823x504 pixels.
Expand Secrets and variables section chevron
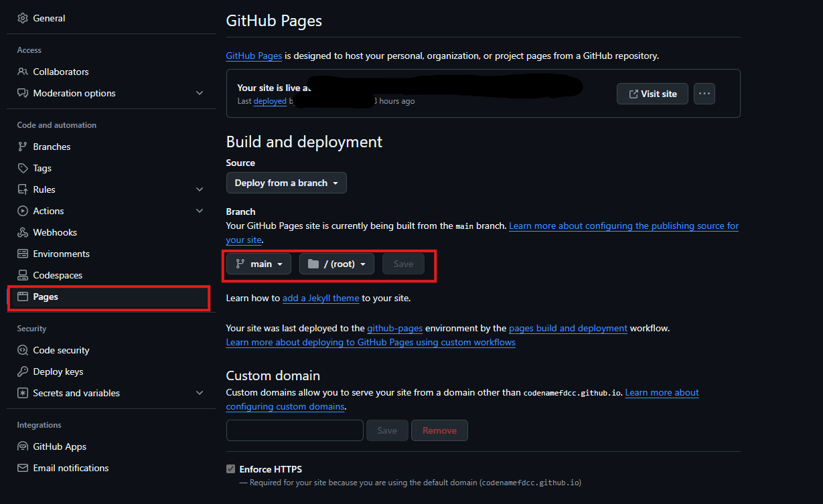click(x=200, y=393)
